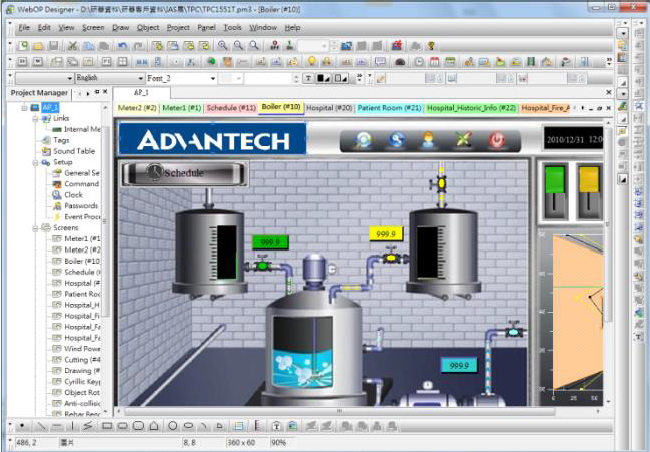Open the Screen menu

click(x=93, y=27)
